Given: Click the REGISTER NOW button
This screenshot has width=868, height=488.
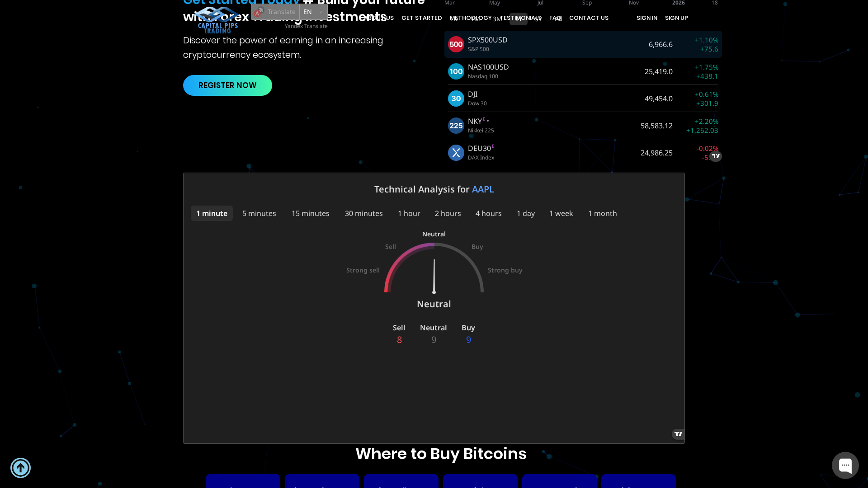Looking at the screenshot, I should [227, 85].
